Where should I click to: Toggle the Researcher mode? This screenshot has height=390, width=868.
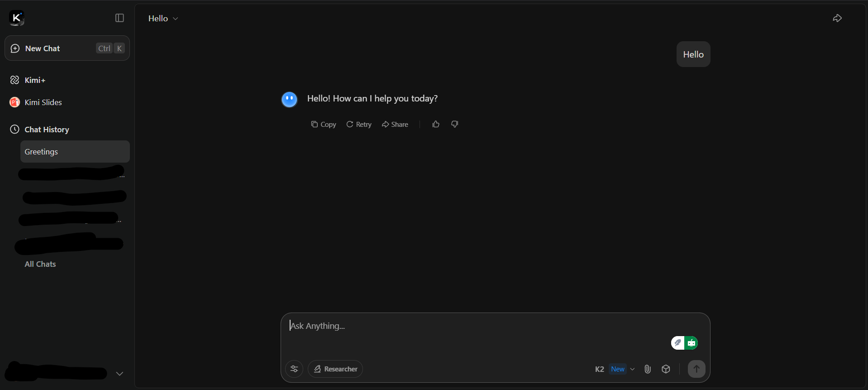click(x=335, y=369)
